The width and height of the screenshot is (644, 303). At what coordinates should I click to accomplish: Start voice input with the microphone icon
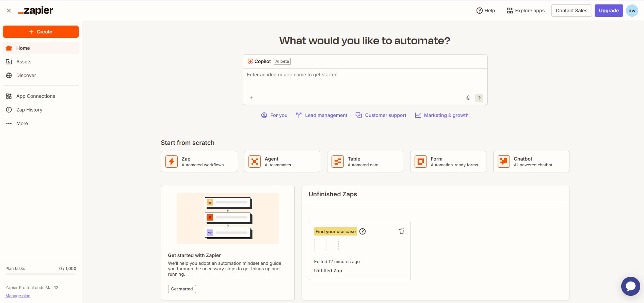[468, 98]
